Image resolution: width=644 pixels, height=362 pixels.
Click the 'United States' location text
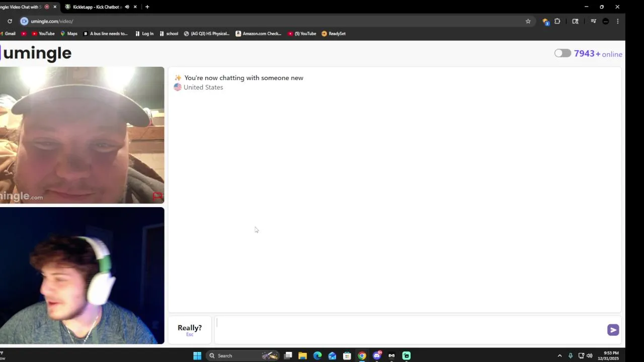coord(203,87)
